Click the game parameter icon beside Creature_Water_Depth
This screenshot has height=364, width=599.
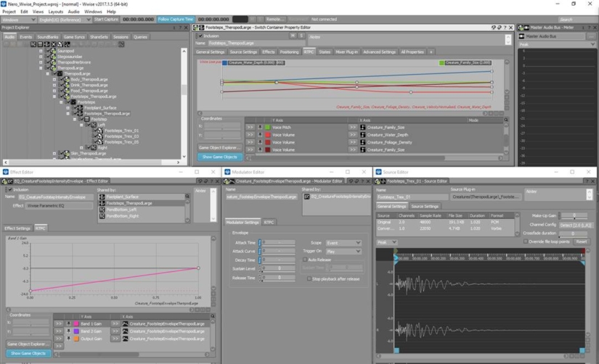tap(362, 135)
